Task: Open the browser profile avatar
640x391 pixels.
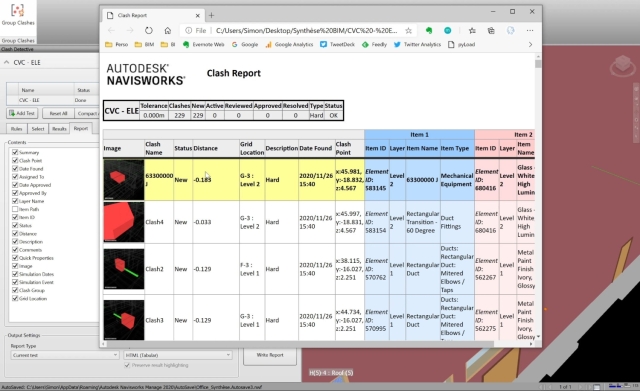Action: 510,31
